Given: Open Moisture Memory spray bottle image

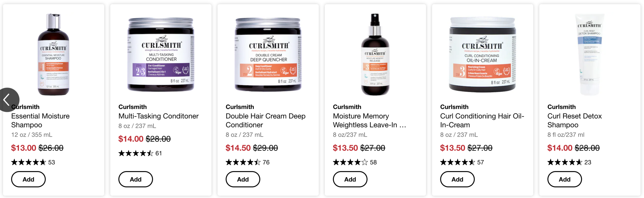Looking at the screenshot, I should [375, 55].
